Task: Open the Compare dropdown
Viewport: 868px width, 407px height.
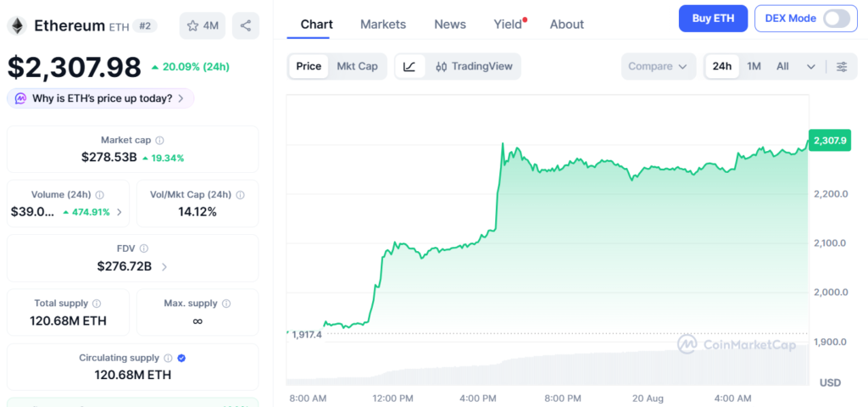Action: point(658,66)
